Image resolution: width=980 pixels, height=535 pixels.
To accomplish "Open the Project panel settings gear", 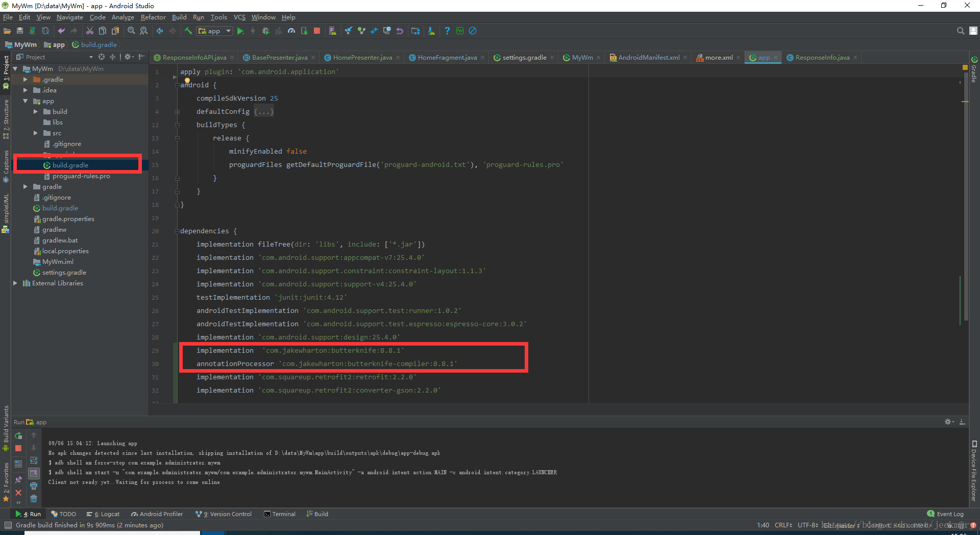I will 128,57.
